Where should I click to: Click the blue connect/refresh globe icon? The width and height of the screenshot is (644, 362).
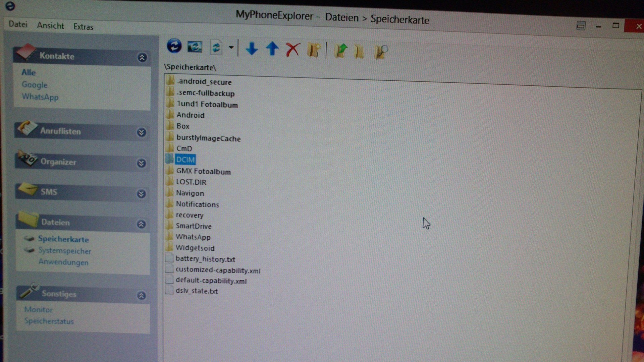coord(174,46)
